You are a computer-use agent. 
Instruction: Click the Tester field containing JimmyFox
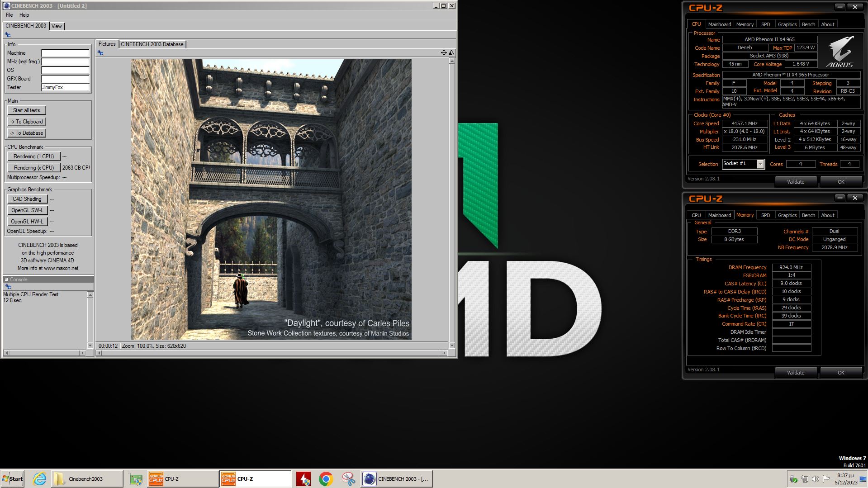pyautogui.click(x=66, y=87)
